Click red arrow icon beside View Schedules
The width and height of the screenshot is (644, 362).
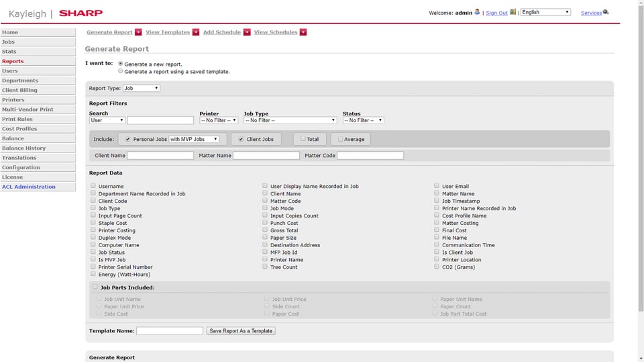[303, 32]
